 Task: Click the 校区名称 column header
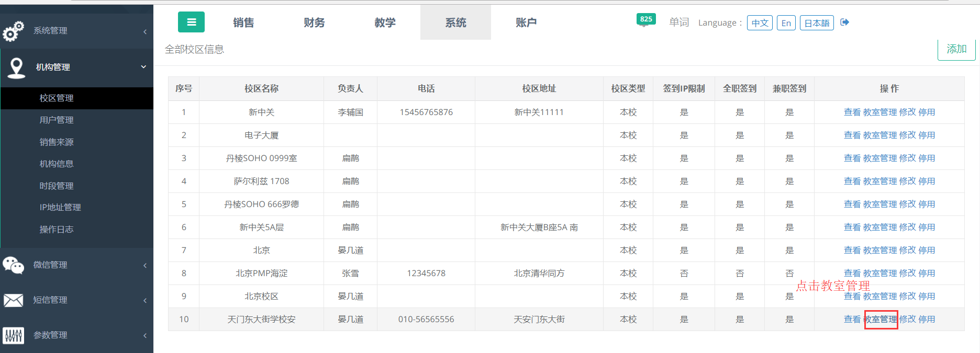262,89
